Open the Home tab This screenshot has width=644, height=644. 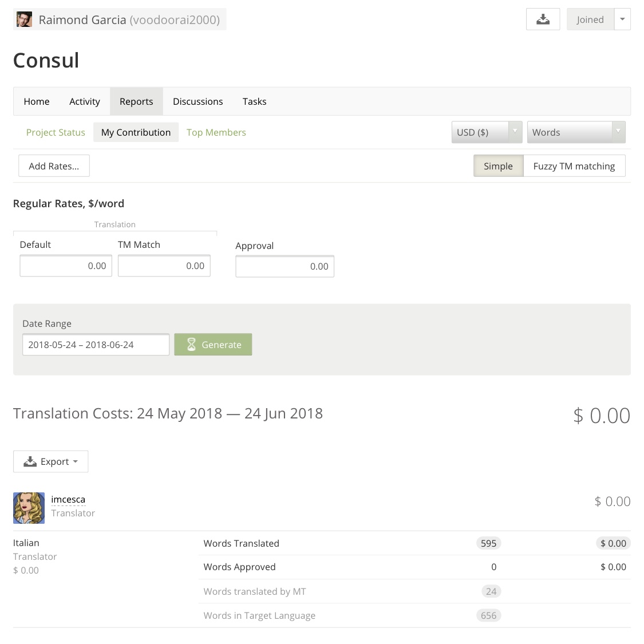[x=37, y=101]
